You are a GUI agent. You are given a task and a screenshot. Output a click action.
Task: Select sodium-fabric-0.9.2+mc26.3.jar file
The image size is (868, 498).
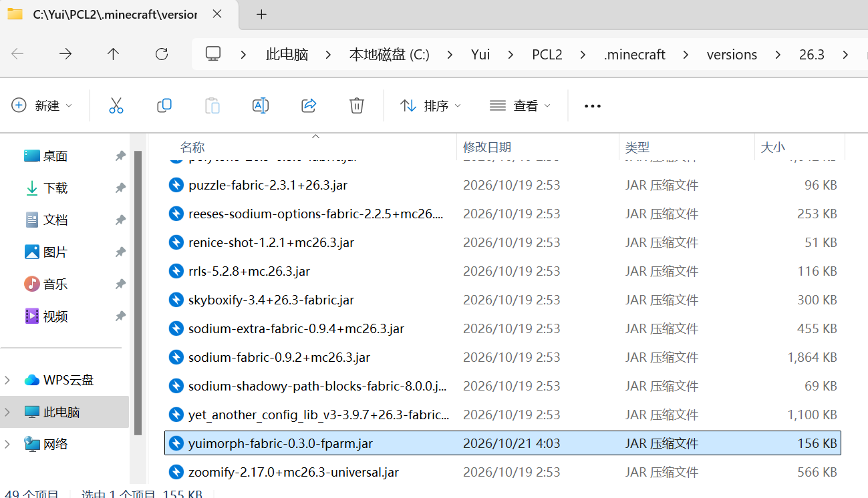502,357
